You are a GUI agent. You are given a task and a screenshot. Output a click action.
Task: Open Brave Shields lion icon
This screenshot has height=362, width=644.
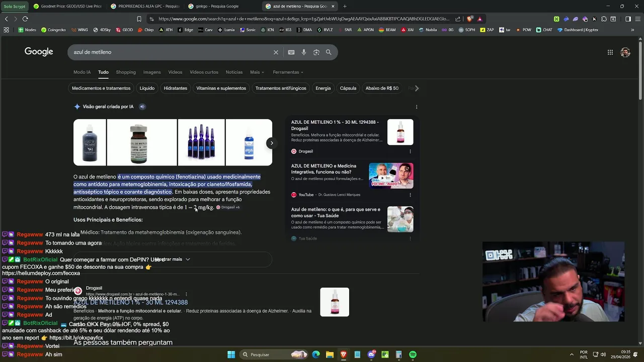click(x=469, y=19)
